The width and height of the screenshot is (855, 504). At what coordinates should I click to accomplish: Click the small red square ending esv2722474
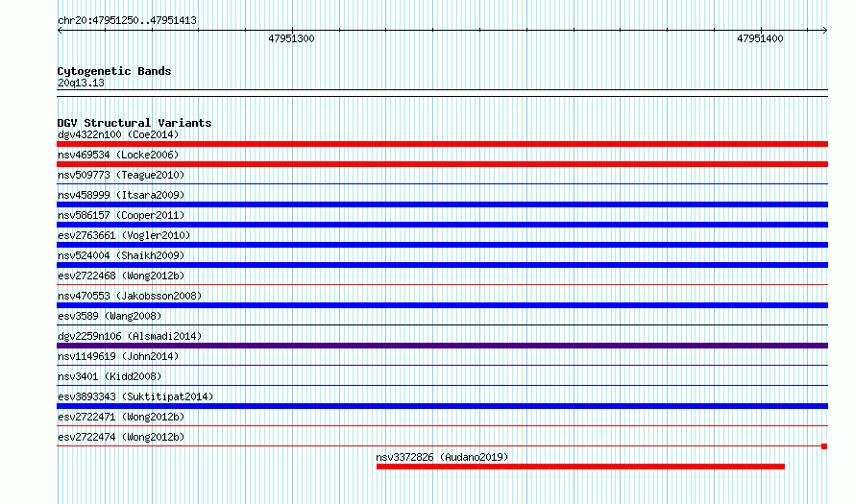point(824,446)
